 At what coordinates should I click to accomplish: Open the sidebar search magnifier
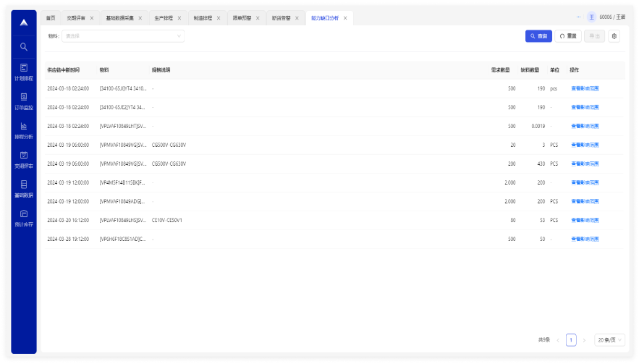coord(24,47)
